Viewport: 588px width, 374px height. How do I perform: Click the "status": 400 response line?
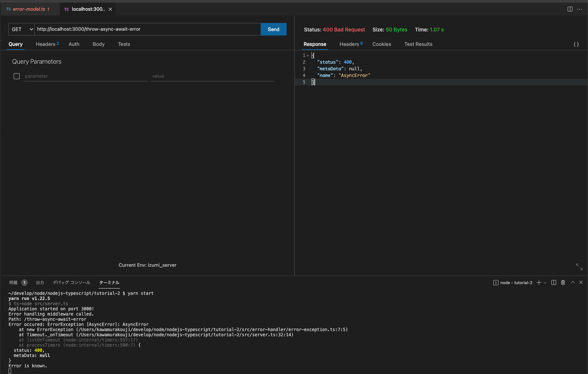pos(335,62)
